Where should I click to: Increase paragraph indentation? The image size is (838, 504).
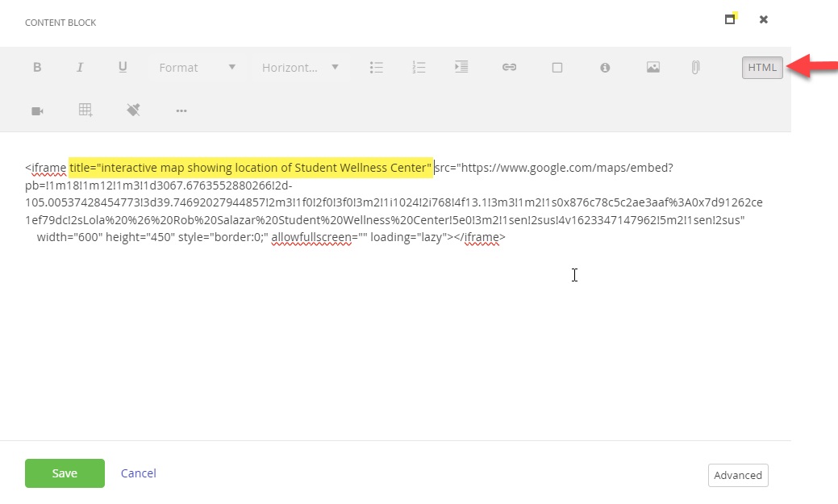tap(461, 68)
